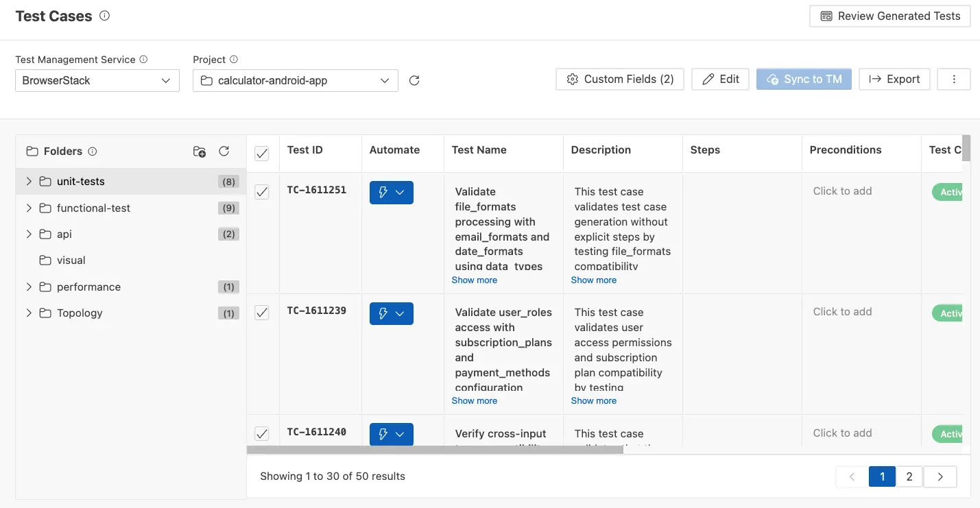Refresh the calculator-android-app project
Image resolution: width=980 pixels, height=508 pixels.
point(414,80)
